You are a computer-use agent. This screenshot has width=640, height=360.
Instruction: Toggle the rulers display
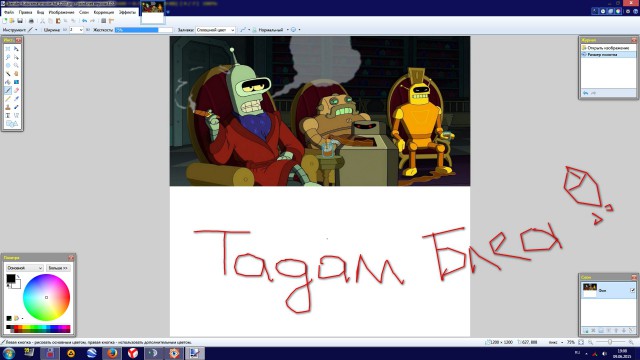pyautogui.click(x=111, y=20)
